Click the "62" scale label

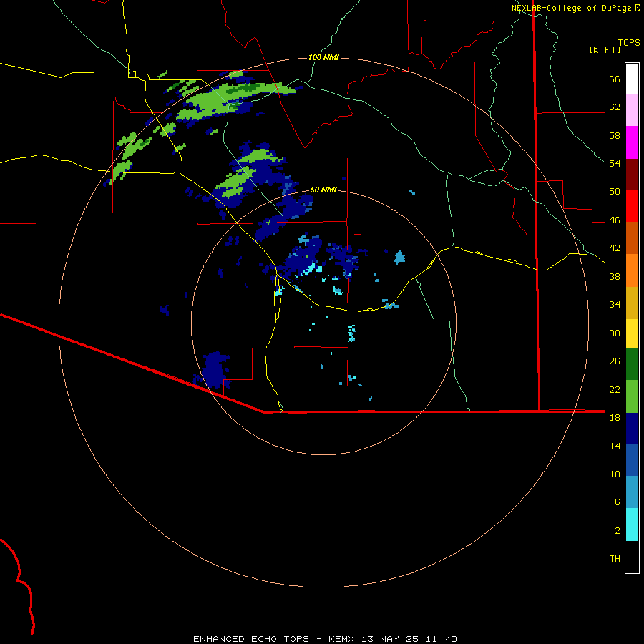(x=615, y=107)
